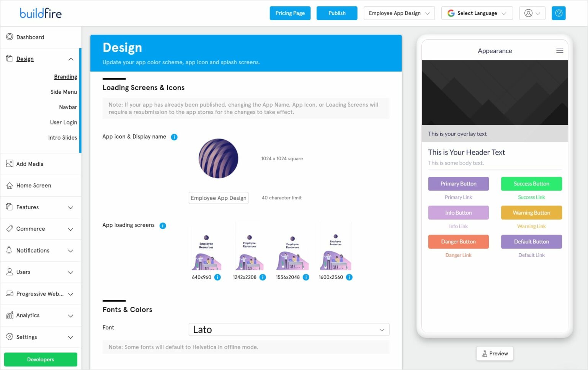Click the info icon under the 1242x2208 screen
This screenshot has height=370, width=588.
(x=263, y=277)
